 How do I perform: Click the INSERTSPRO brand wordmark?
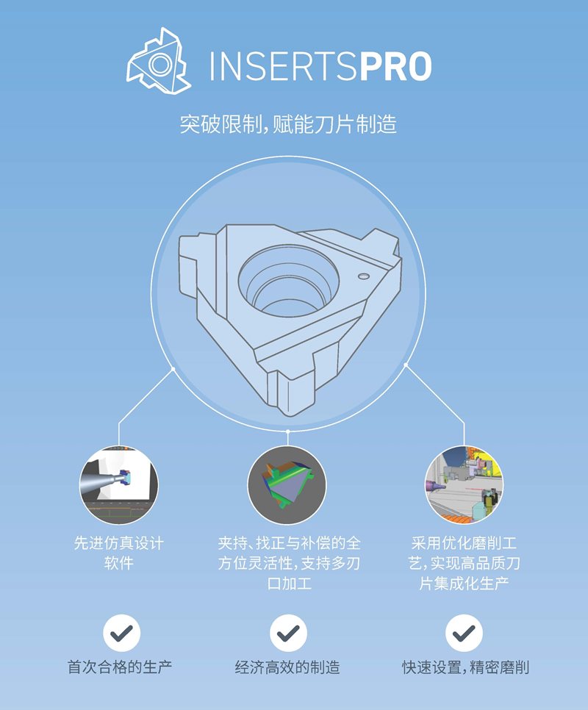coord(320,67)
